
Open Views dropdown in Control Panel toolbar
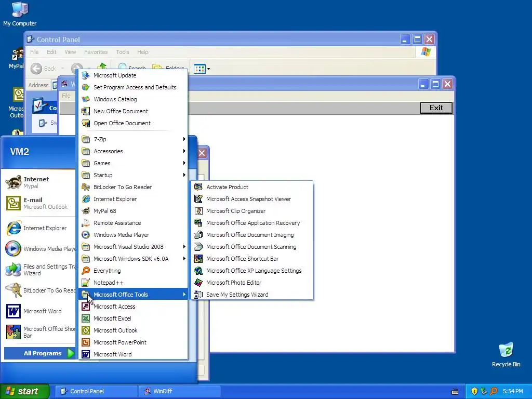click(202, 69)
